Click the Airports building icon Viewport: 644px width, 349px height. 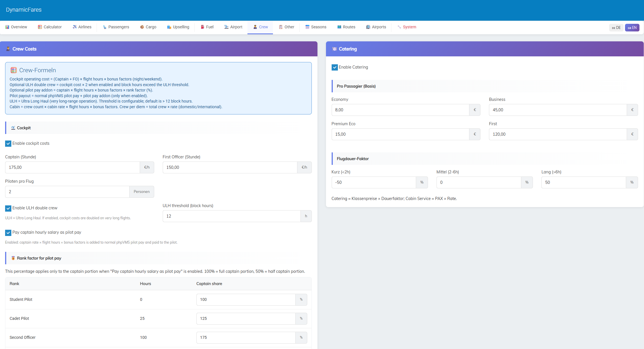coord(368,27)
